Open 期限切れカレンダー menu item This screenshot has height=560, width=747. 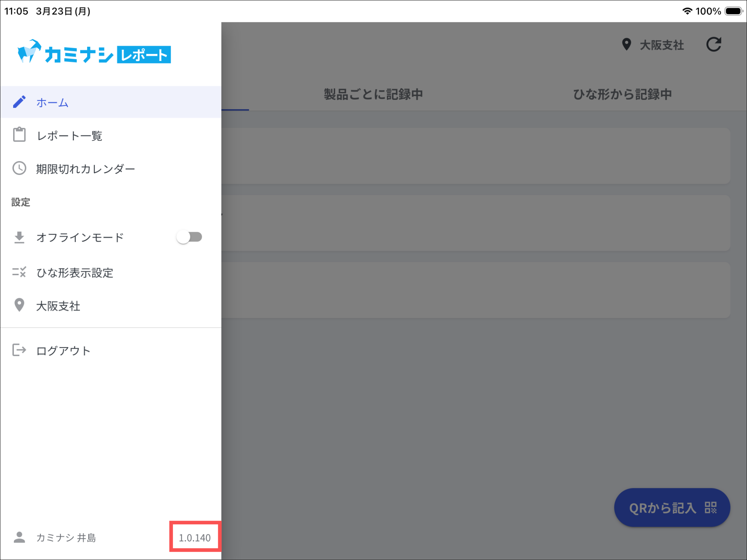(86, 169)
